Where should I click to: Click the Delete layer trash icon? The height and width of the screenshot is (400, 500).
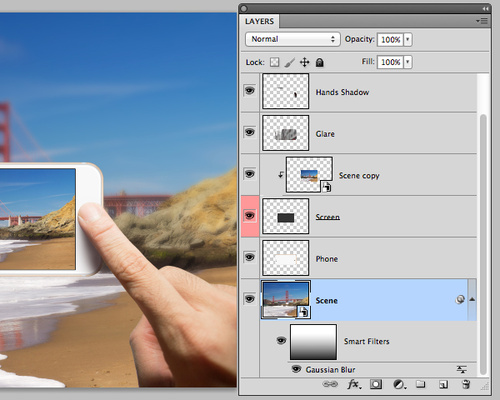pyautogui.click(x=466, y=384)
